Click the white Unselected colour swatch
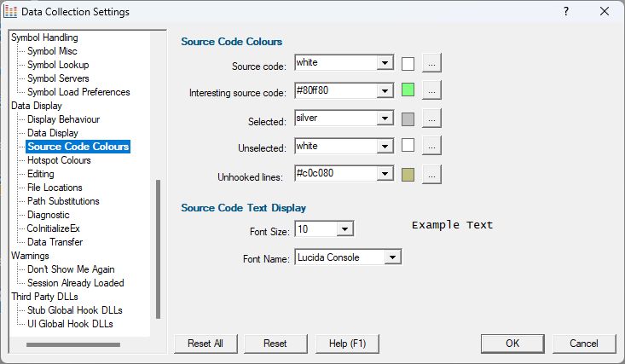 [408, 145]
